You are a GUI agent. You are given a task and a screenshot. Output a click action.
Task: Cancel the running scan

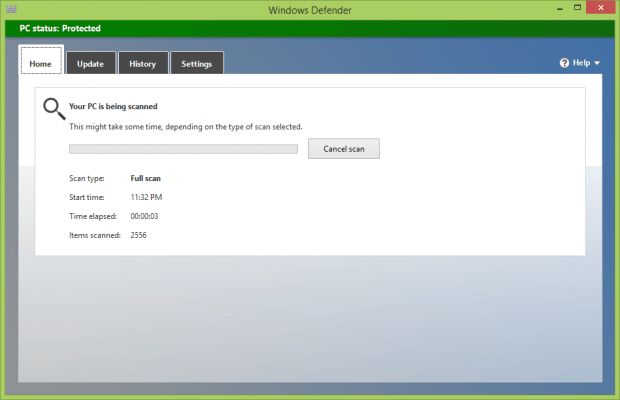(344, 149)
